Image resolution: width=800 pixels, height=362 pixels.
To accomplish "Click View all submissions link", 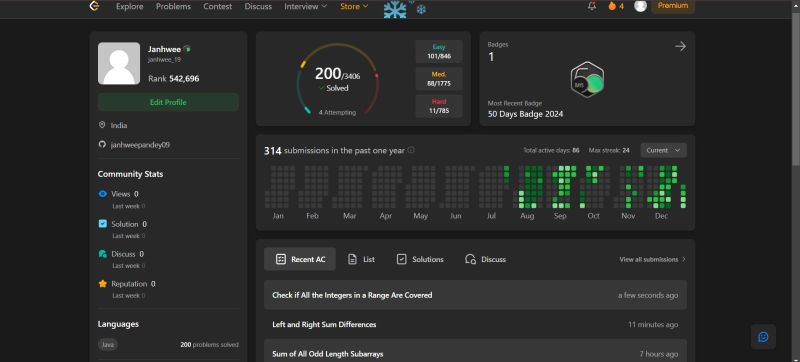I will 653,259.
